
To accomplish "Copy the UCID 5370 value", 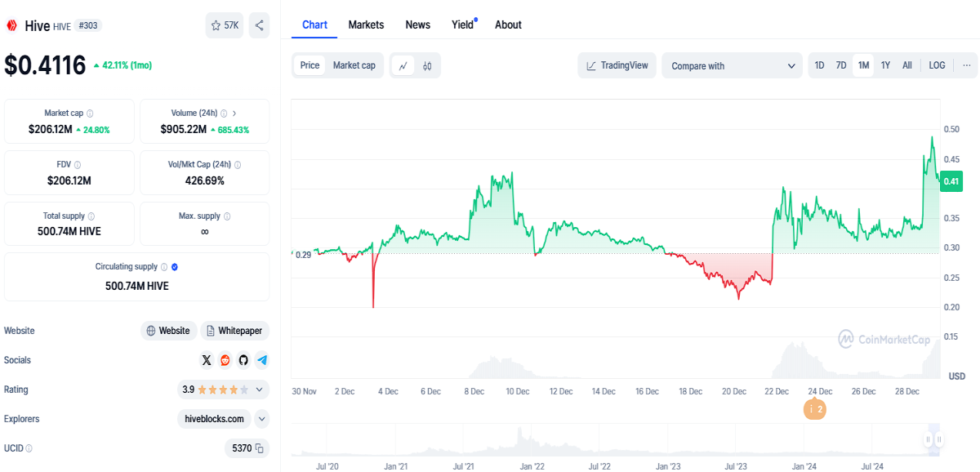I will click(x=259, y=448).
